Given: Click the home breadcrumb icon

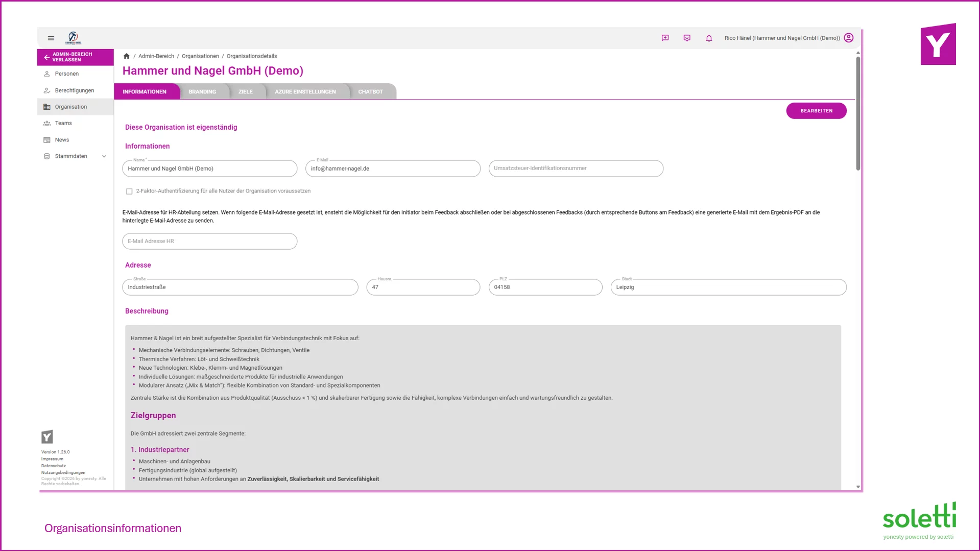Looking at the screenshot, I should (127, 56).
